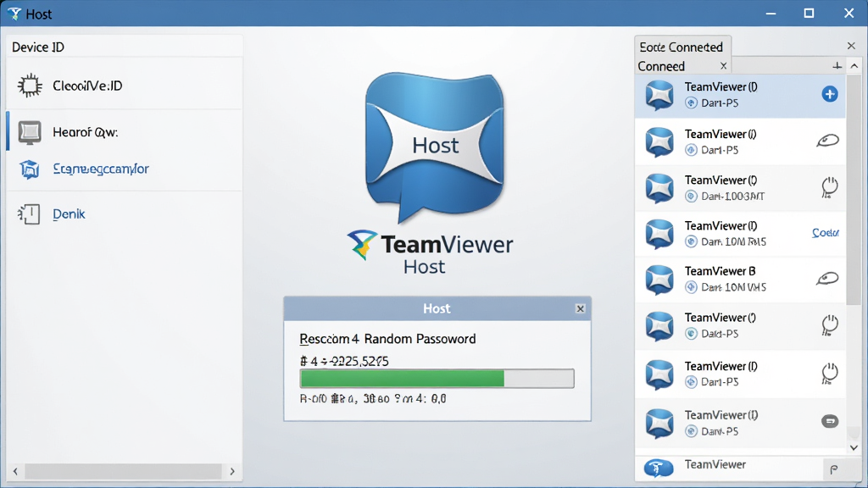Click the large Host logo in center
The height and width of the screenshot is (488, 868).
[435, 147]
